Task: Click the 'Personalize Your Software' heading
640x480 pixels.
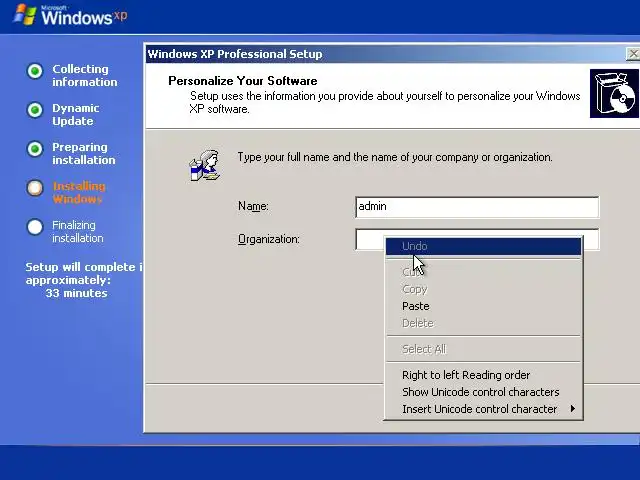Action: coord(242,81)
